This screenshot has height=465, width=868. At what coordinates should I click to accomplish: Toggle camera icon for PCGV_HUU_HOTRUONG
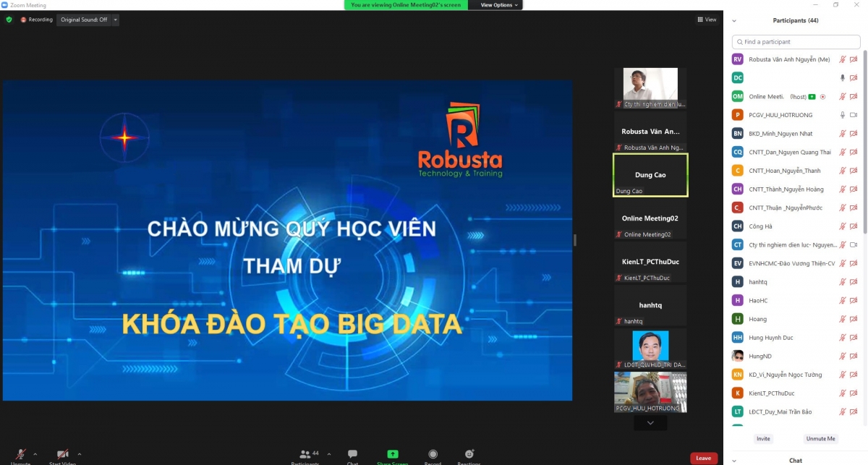point(854,115)
